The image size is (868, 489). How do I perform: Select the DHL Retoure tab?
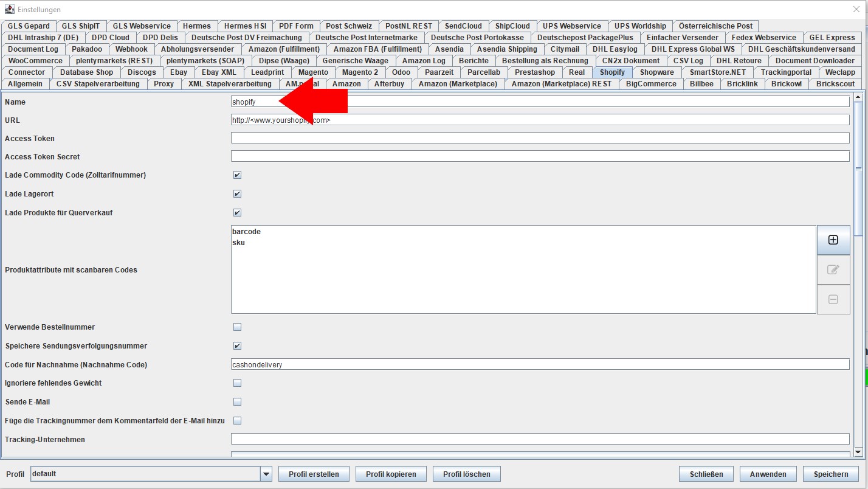click(x=739, y=61)
